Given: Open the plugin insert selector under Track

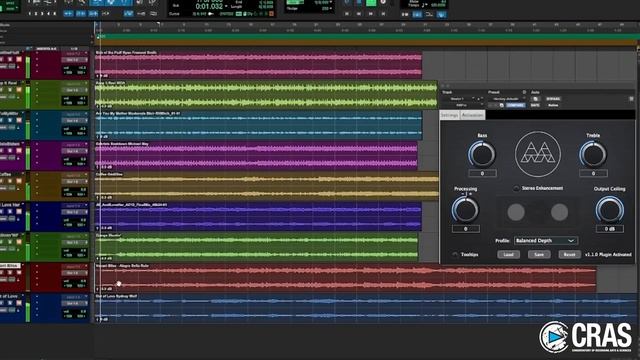Looking at the screenshot, I should (461, 105).
